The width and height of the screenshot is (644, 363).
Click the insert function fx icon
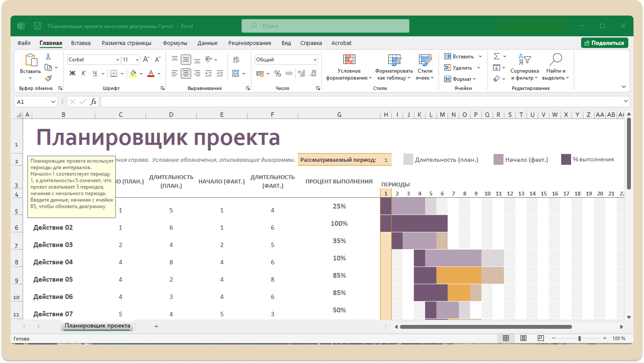[x=93, y=102]
